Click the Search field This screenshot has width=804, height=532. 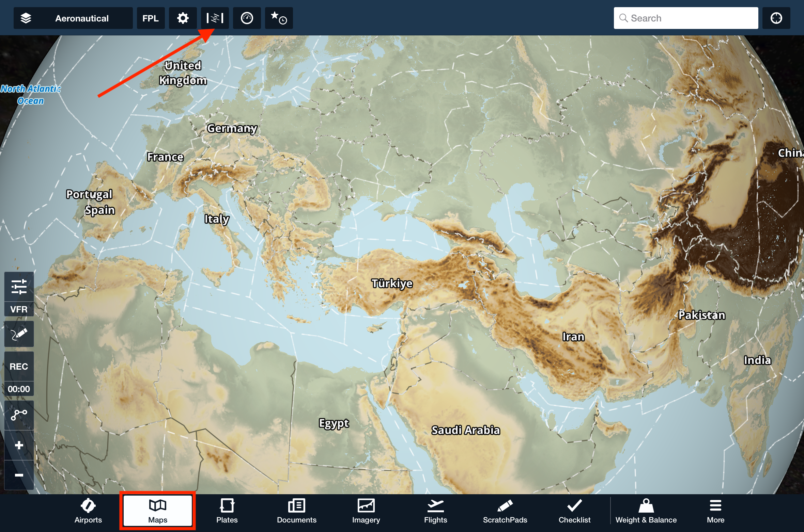click(686, 18)
